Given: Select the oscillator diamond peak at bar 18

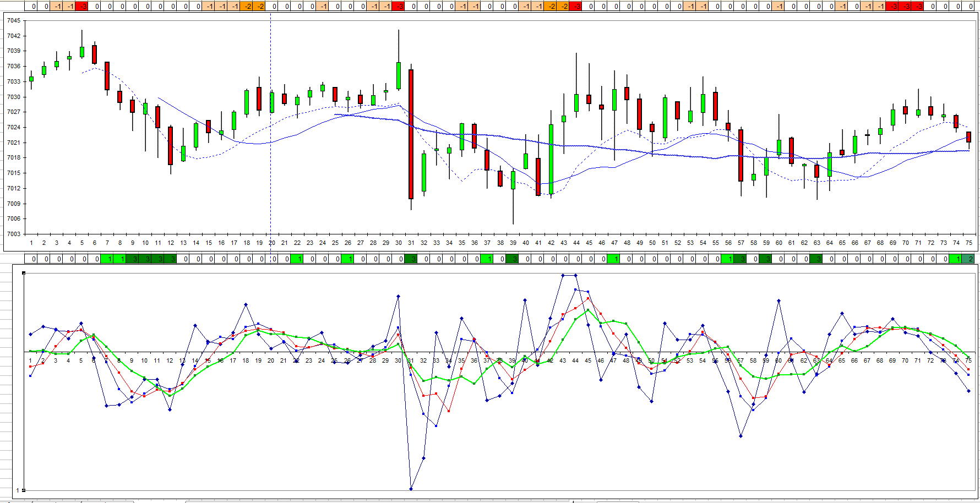Looking at the screenshot, I should click(x=246, y=304).
